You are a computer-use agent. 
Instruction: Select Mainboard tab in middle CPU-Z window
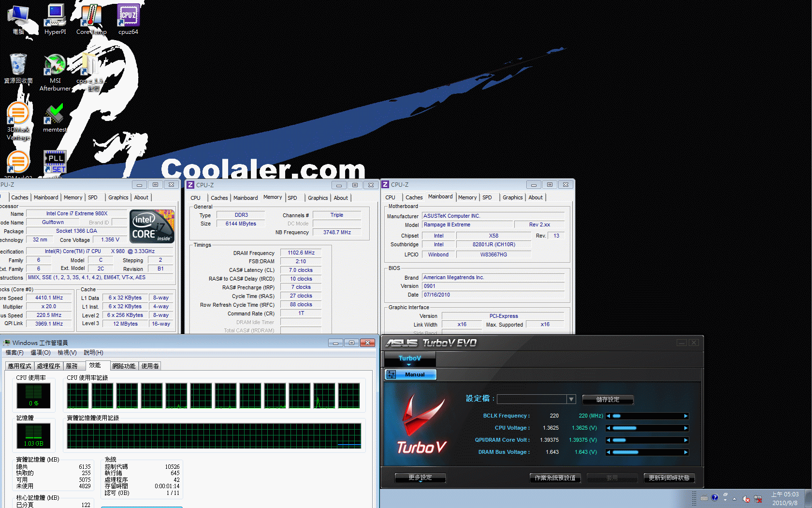246,198
